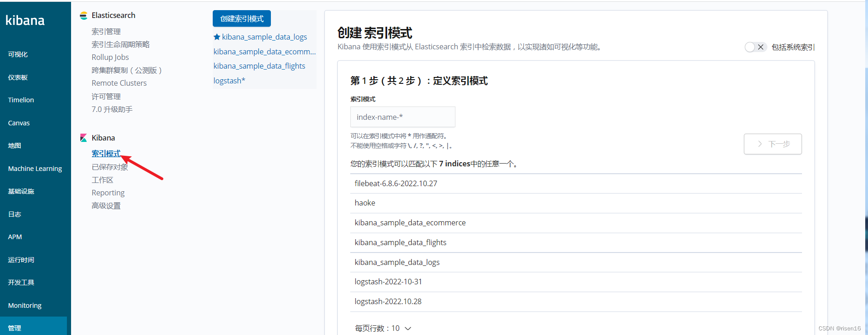Open 开发工具 in the left navigation

(x=21, y=282)
